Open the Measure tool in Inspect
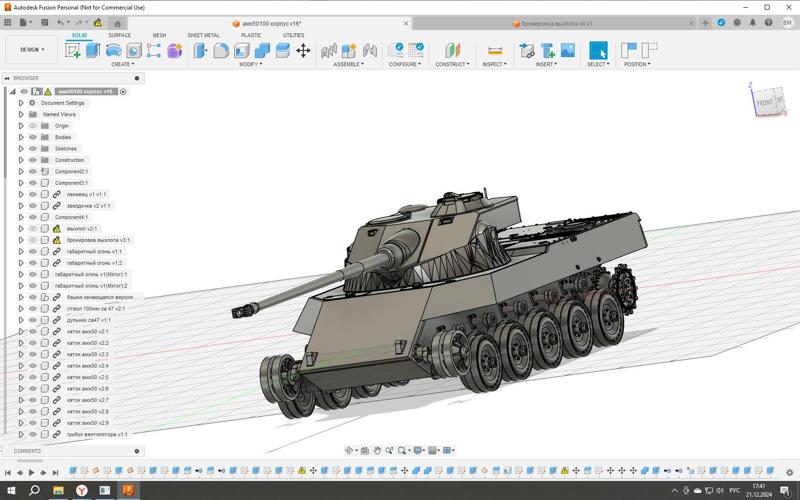Screen dimensions: 800x500 coord(494,50)
